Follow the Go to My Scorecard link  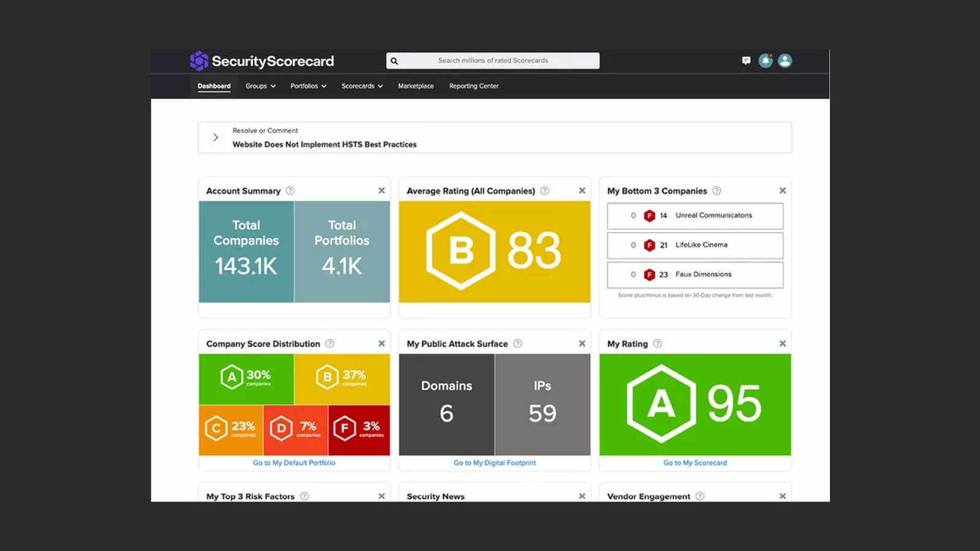[695, 463]
